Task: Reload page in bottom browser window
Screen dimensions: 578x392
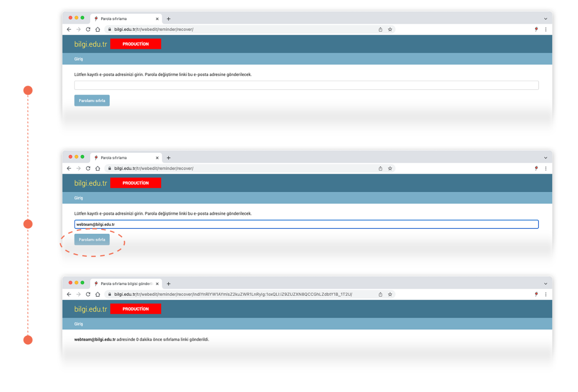Action: tap(88, 294)
